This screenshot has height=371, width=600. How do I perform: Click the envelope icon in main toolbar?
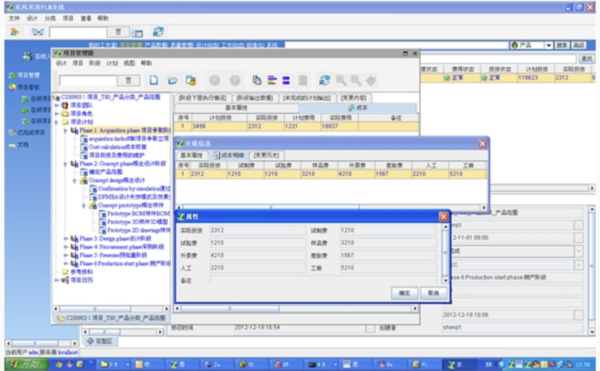(x=38, y=32)
